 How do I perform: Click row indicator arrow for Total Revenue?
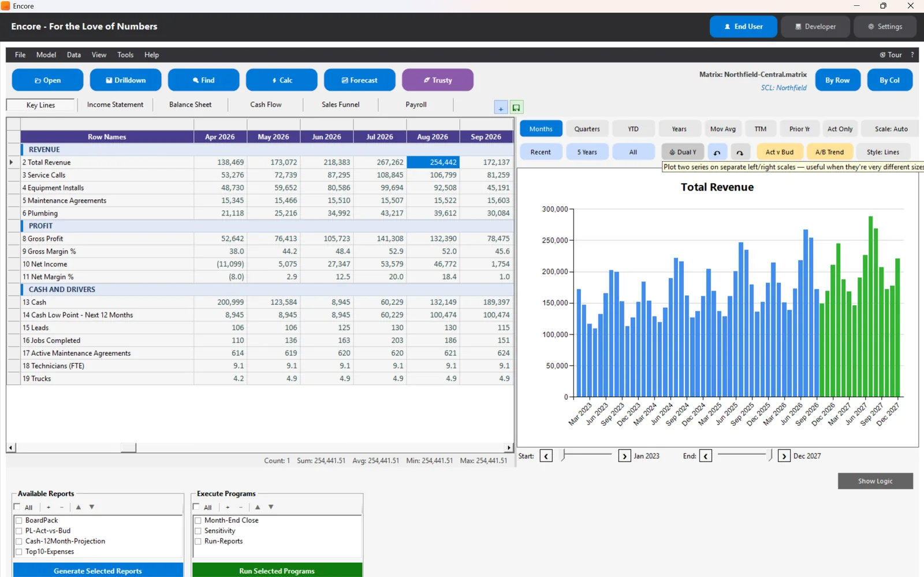12,162
